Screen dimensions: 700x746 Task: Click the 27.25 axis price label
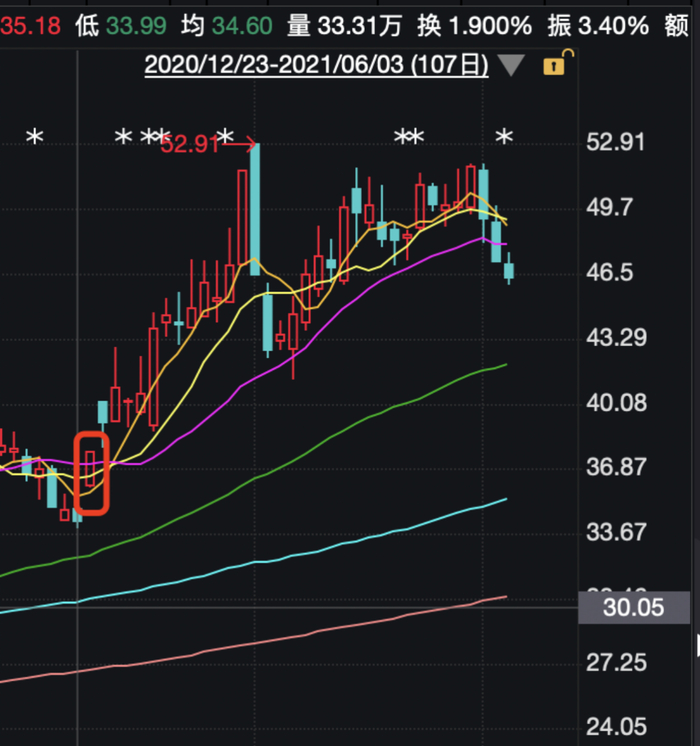616,663
